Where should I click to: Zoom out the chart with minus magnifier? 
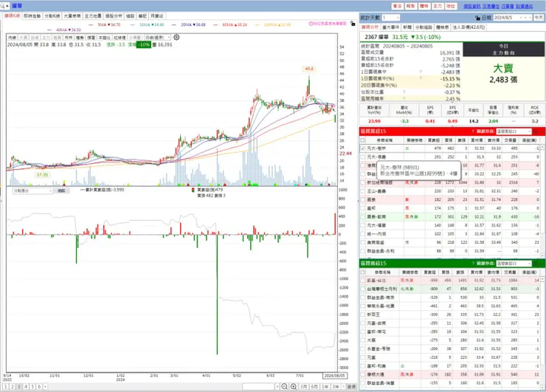285,386
